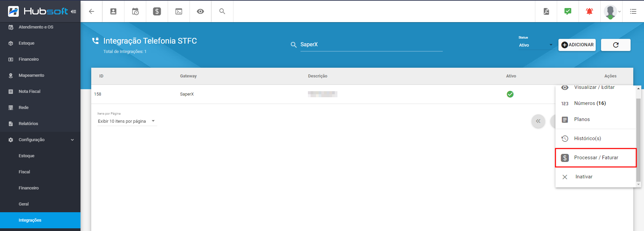Click the actions menu scrollbar
Image resolution: width=644 pixels, height=231 pixels.
[x=639, y=140]
